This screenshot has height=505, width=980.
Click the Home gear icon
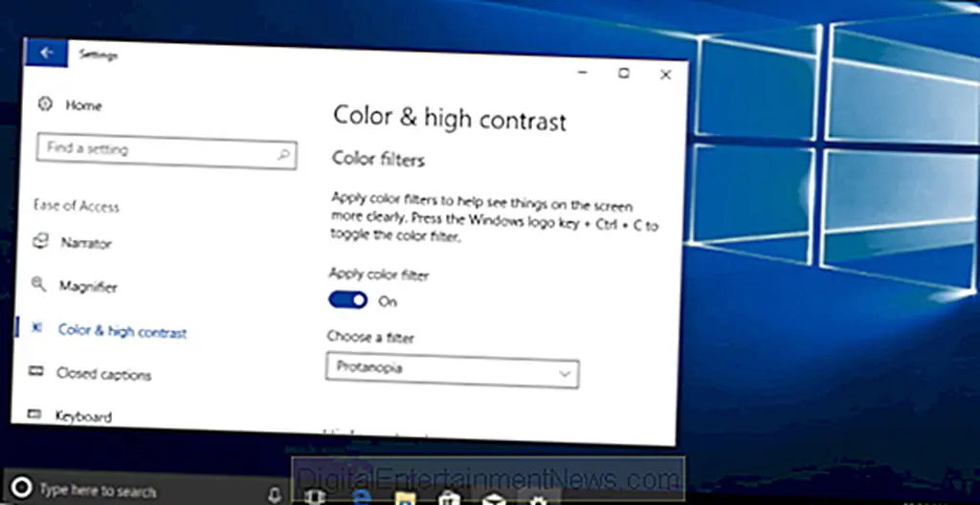44,104
